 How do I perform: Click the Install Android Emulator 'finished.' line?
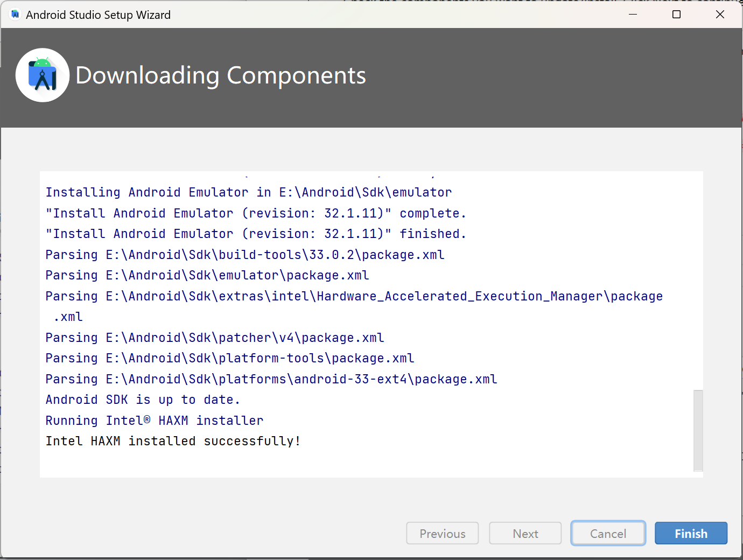[256, 234]
